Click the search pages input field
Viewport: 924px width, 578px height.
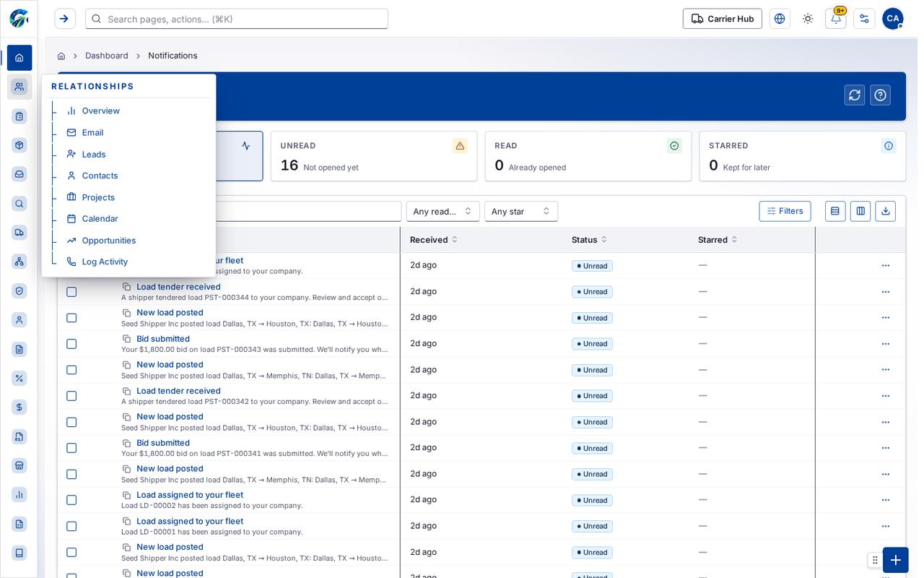click(237, 19)
